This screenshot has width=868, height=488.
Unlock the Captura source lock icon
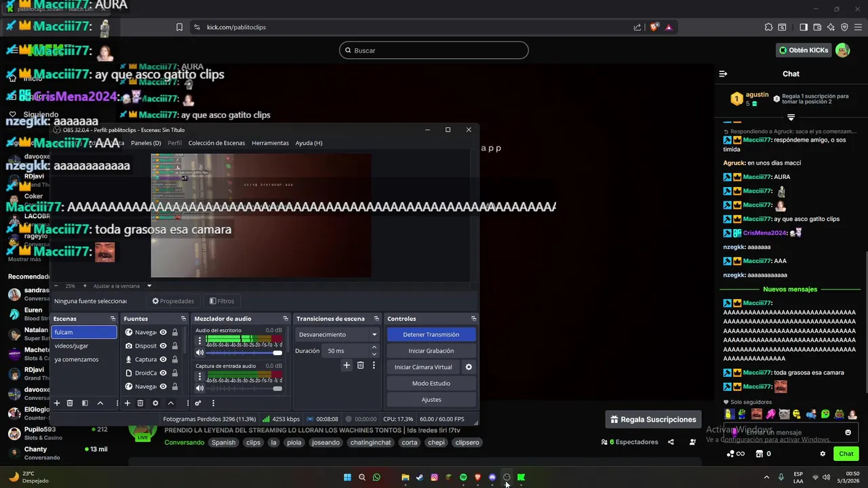coord(175,359)
